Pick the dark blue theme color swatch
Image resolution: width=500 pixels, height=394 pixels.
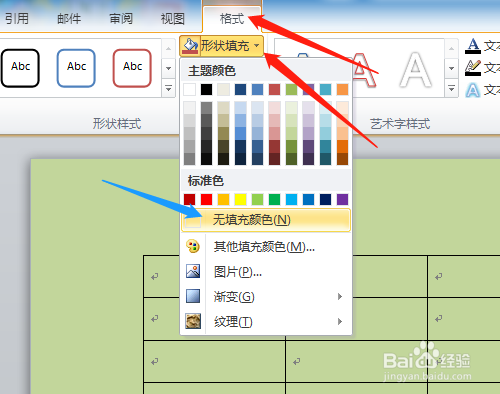(x=240, y=89)
